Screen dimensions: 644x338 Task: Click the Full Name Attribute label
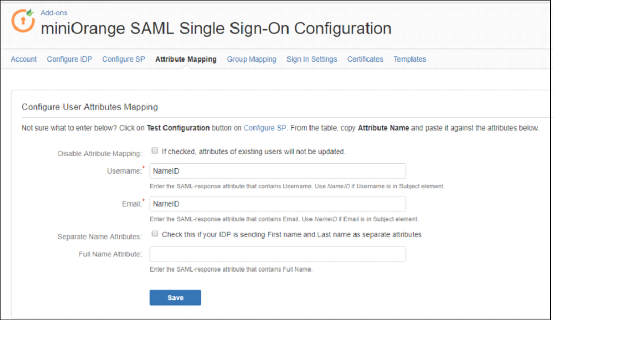tap(110, 254)
